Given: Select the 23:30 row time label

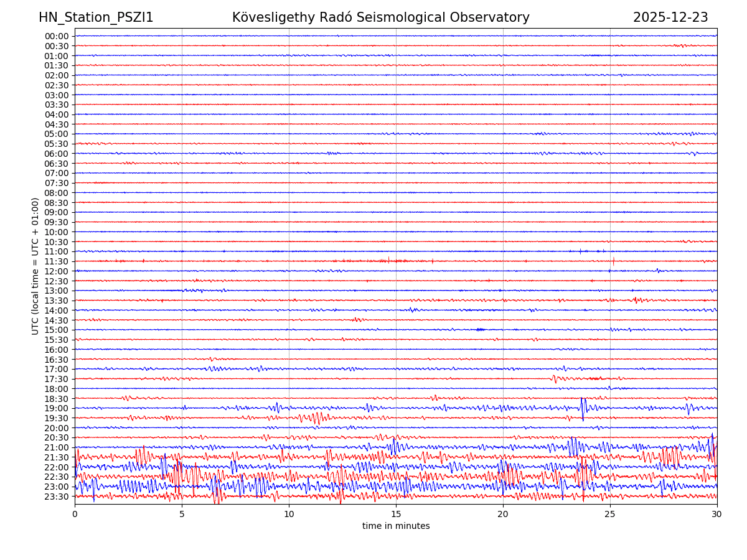Looking at the screenshot, I should (x=56, y=497).
